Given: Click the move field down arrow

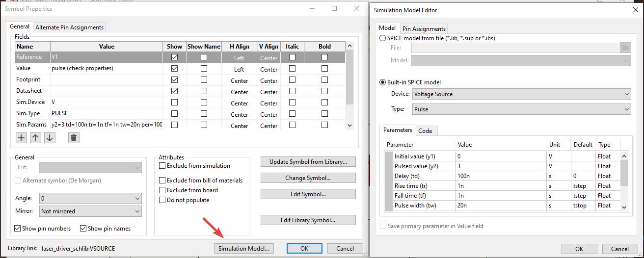Looking at the screenshot, I should pyautogui.click(x=50, y=138).
